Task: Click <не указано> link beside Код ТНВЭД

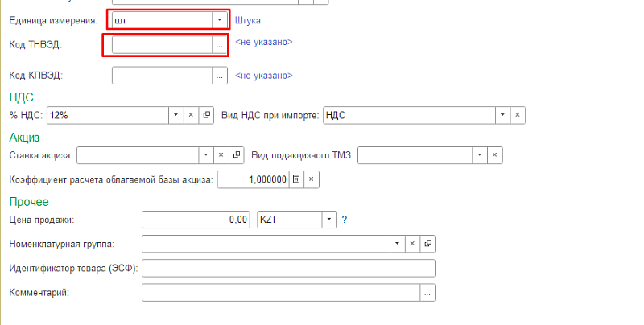Action: [x=264, y=42]
